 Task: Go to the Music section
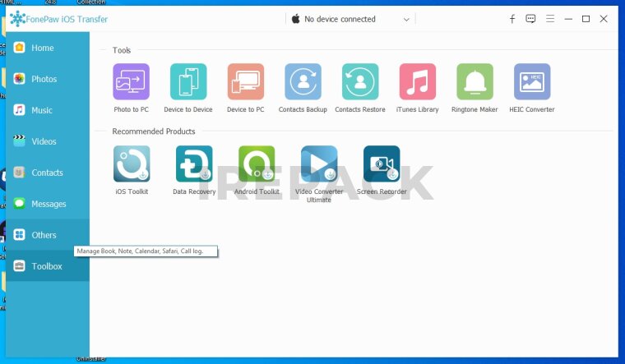(x=42, y=110)
